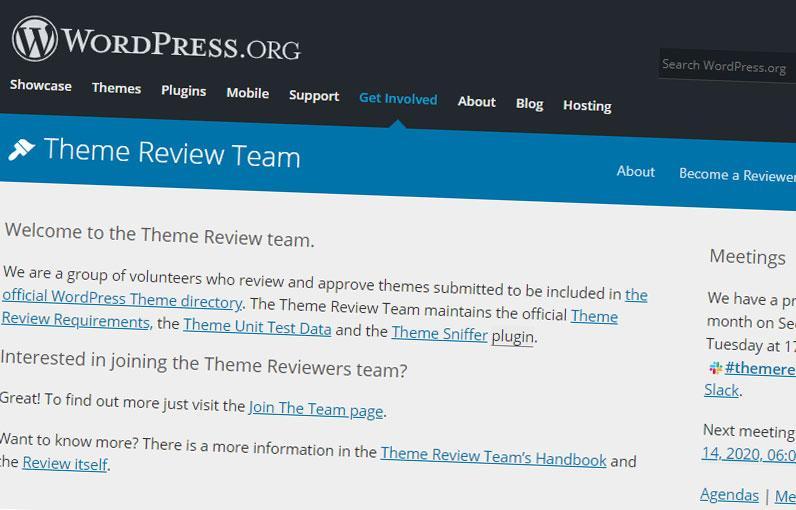Click the Welcome to the Theme Review team heading

pos(160,235)
